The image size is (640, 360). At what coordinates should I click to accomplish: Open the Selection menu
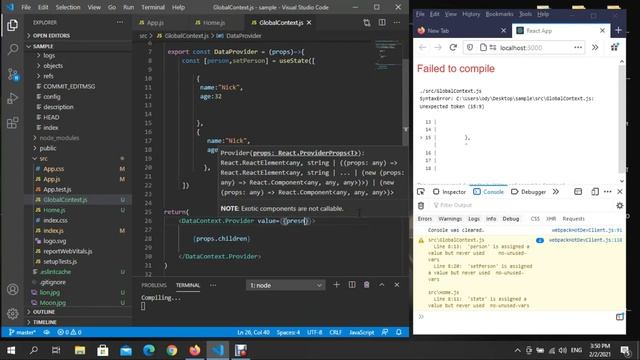68,7
